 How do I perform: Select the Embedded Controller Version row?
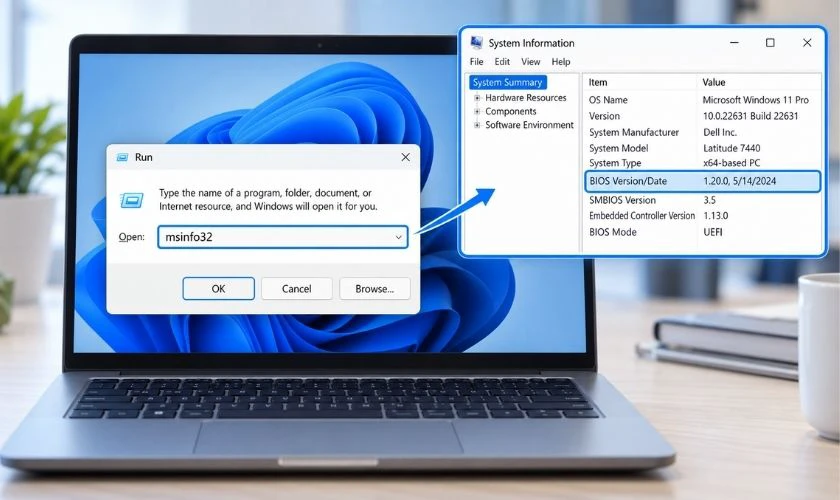coord(702,215)
